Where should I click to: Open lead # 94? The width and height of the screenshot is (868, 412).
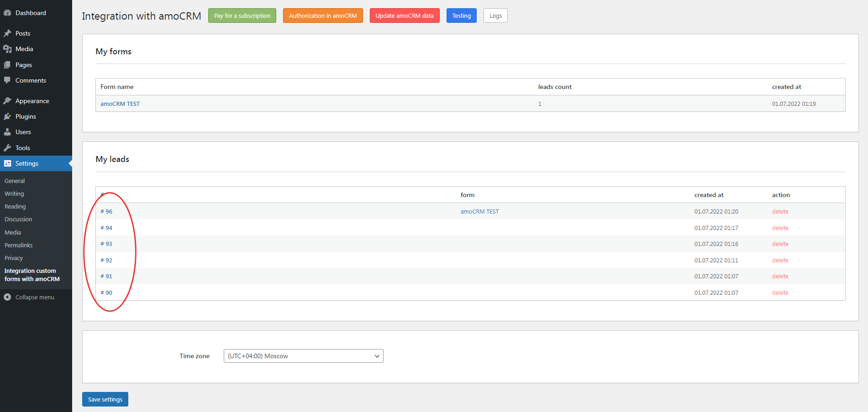pyautogui.click(x=106, y=228)
